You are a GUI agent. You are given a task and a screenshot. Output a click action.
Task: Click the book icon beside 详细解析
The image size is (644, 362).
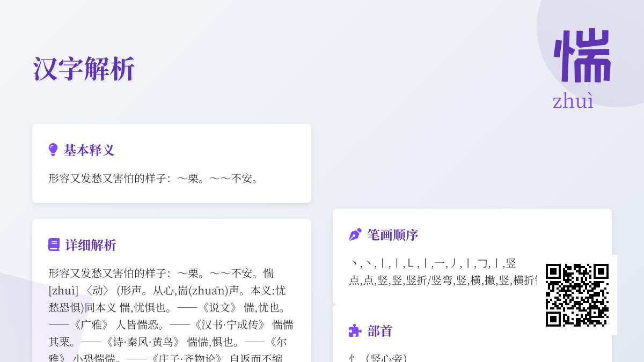click(x=54, y=245)
